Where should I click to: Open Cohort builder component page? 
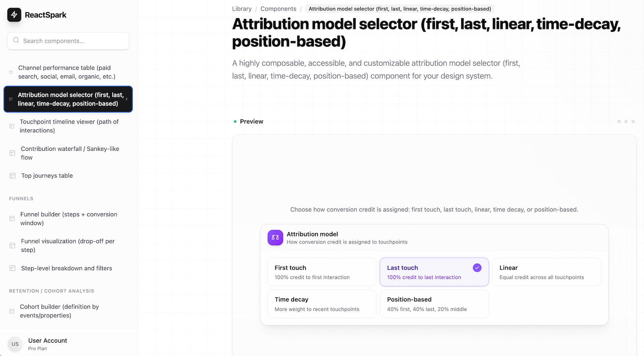pos(60,311)
